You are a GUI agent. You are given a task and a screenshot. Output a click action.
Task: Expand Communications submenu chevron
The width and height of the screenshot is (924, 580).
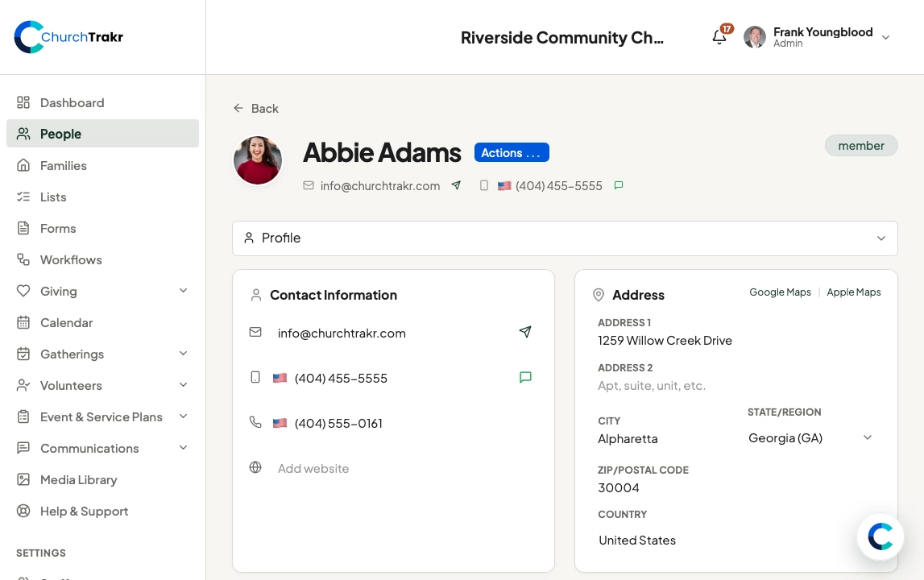click(x=183, y=447)
